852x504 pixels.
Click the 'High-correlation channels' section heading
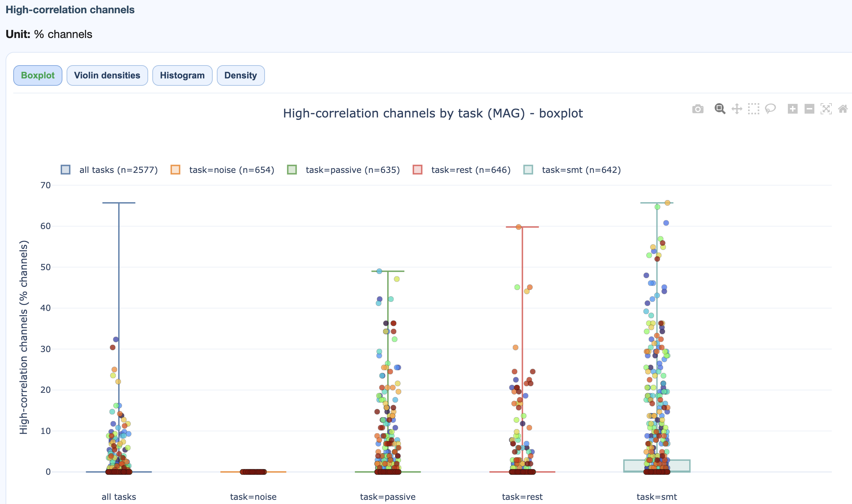point(70,10)
